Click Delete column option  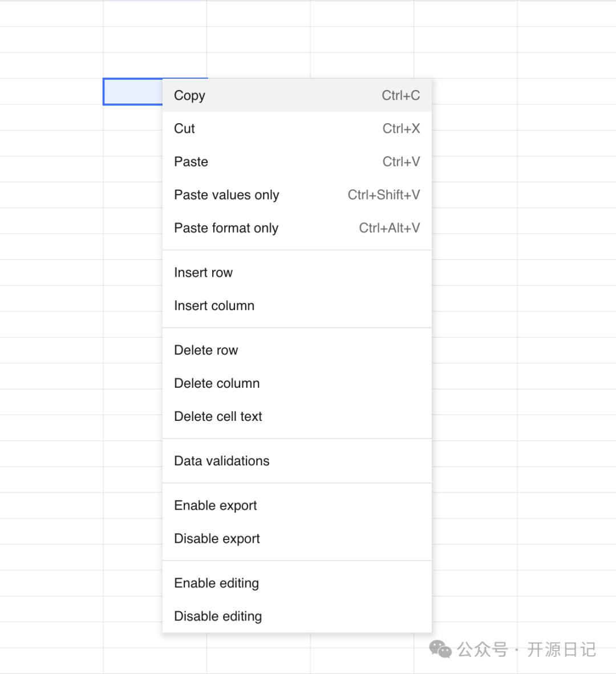coord(217,383)
